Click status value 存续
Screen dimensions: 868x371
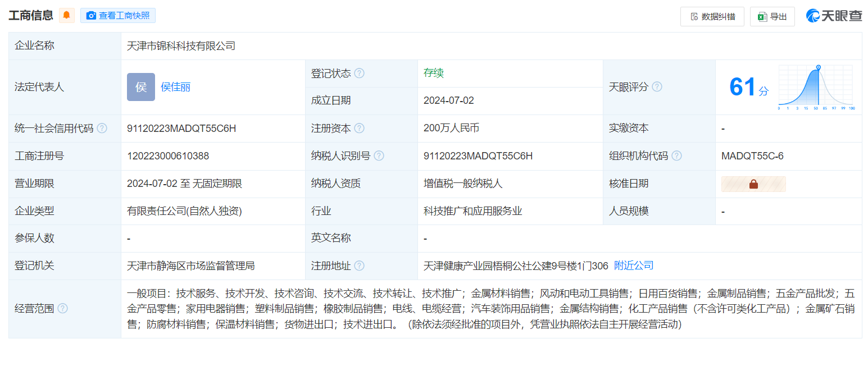tap(434, 74)
